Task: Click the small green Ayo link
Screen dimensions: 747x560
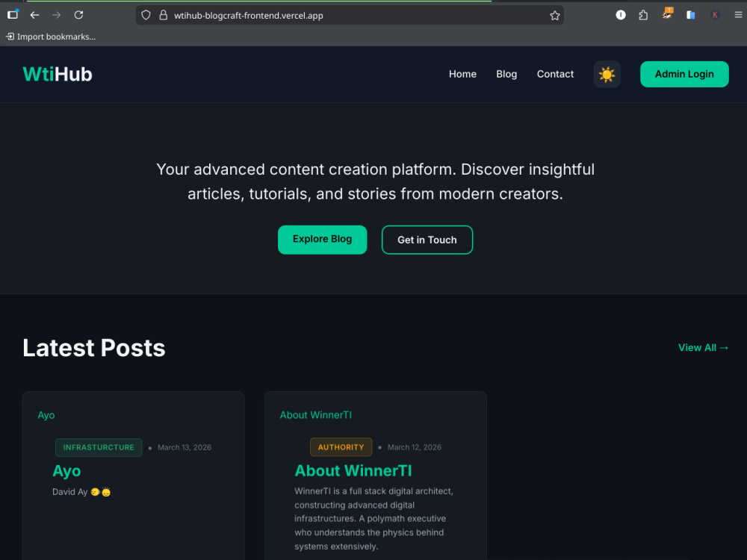Action: point(46,415)
